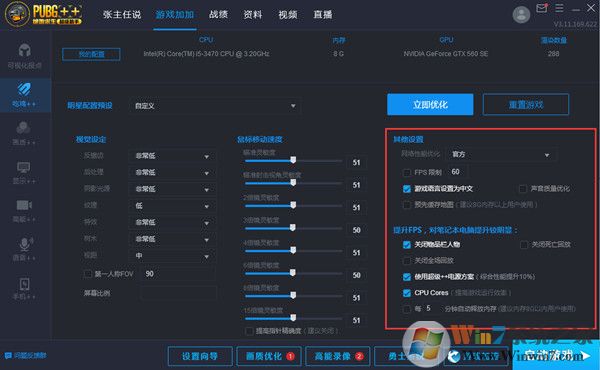Click the 高能录像 button
This screenshot has height=370, width=600.
[x=338, y=356]
